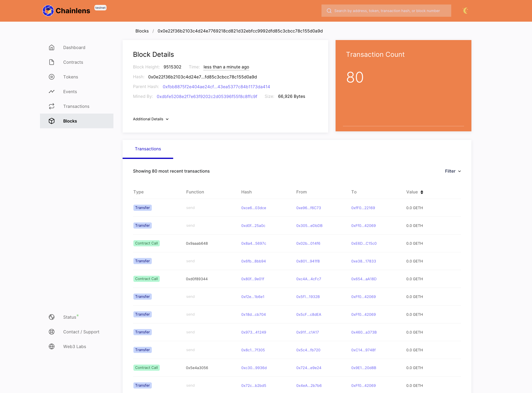The width and height of the screenshot is (532, 393).
Task: Click the Tokens icon in the sidebar
Action: tap(52, 77)
